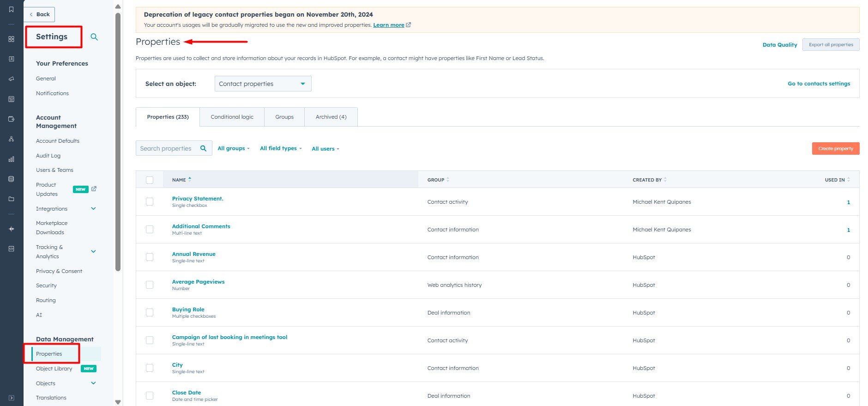Check the Close Date row checkbox
868x406 pixels.
tap(150, 396)
